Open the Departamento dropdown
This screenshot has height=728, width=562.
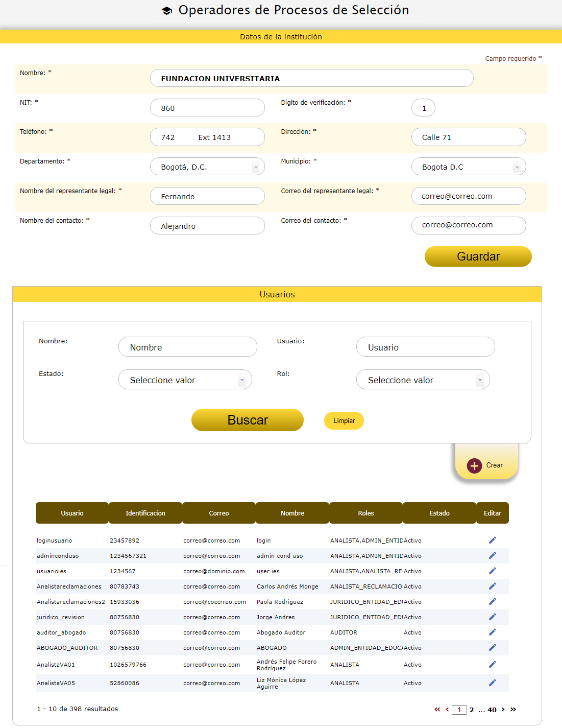(x=207, y=167)
